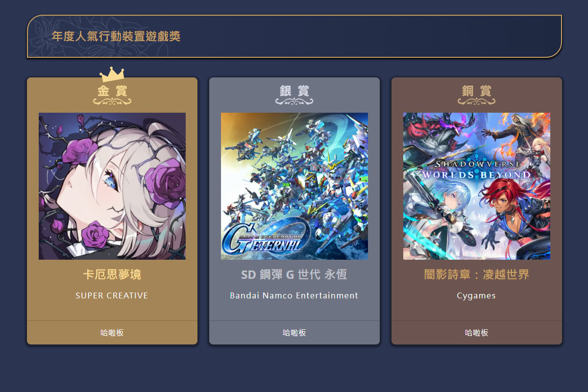This screenshot has height=392, width=588.
Task: Open 哈啦板 link under SD 鋼彈 G 世代
Action: (x=294, y=333)
